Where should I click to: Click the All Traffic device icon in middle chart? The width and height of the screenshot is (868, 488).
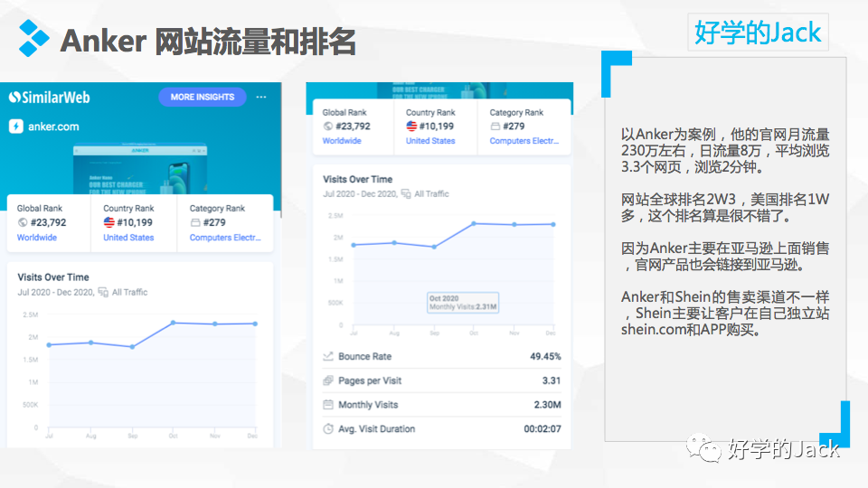click(406, 193)
